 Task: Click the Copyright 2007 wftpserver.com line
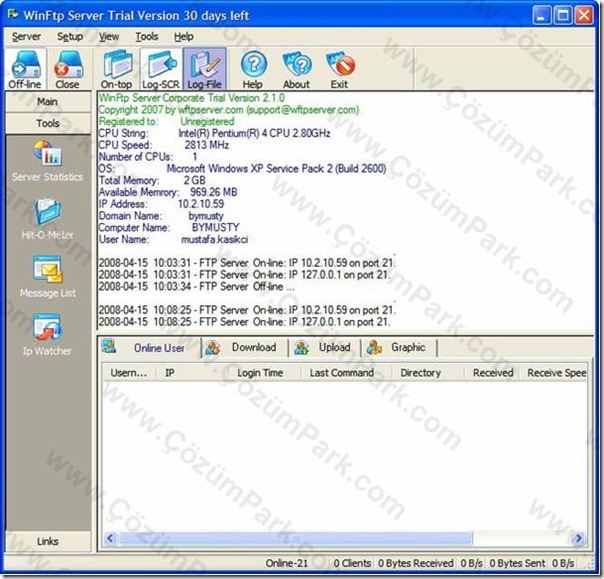pos(229,110)
